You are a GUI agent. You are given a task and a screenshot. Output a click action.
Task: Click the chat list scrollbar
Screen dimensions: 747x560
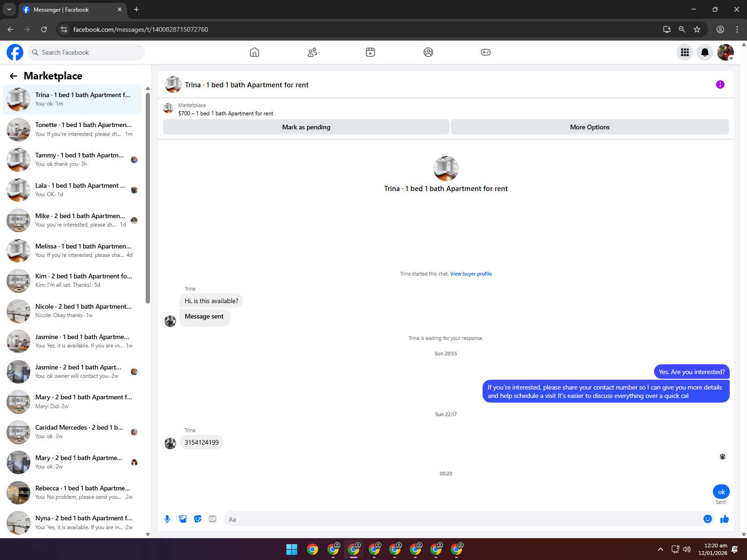point(148,198)
